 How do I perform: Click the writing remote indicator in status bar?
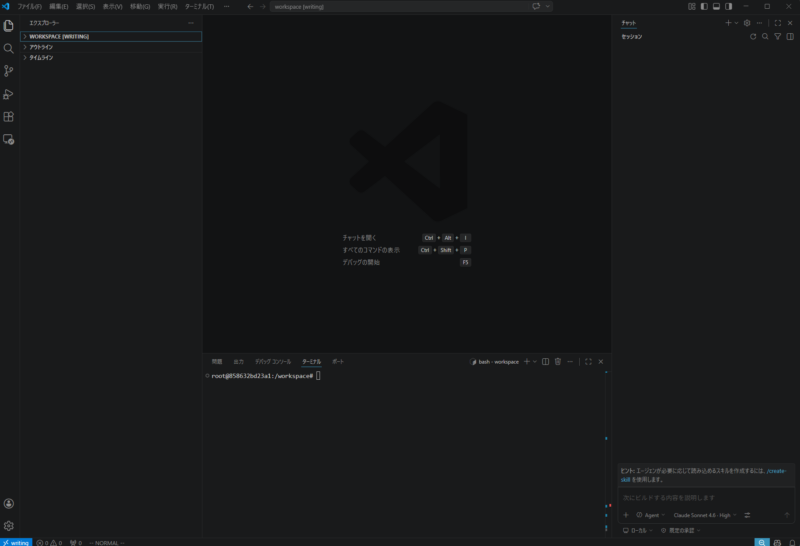[x=16, y=543]
